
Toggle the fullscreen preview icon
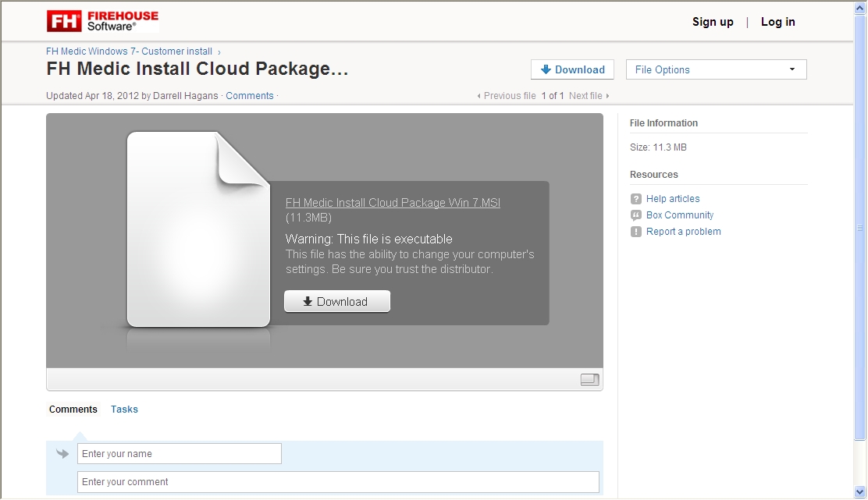pyautogui.click(x=589, y=379)
